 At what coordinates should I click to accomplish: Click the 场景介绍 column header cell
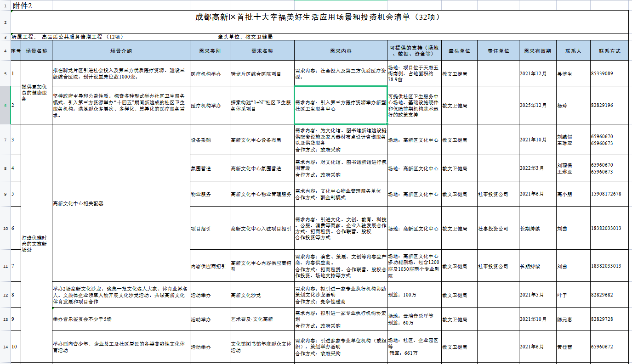[121, 51]
